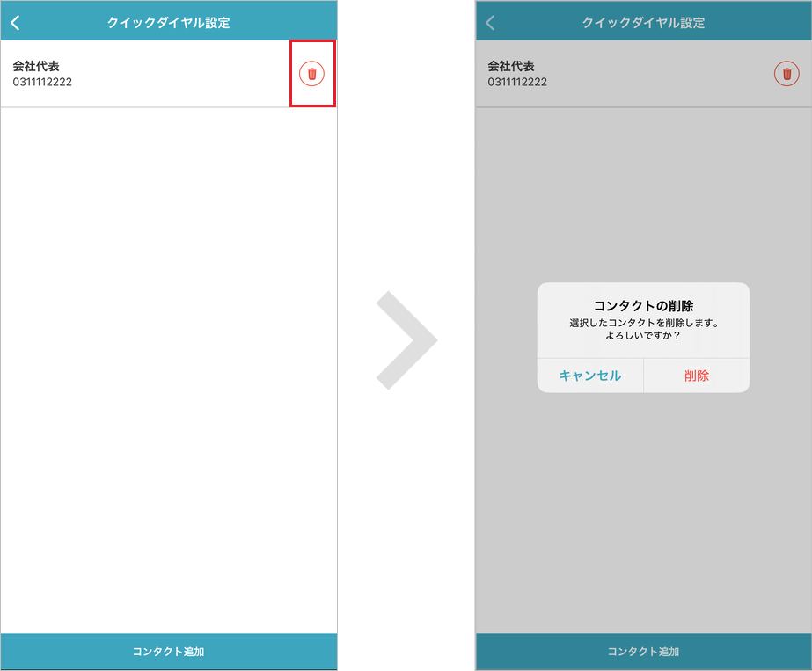Image resolution: width=812 pixels, height=671 pixels.
Task: Tap dimmed コンタクト追加 button on right screen
Action: click(644, 652)
